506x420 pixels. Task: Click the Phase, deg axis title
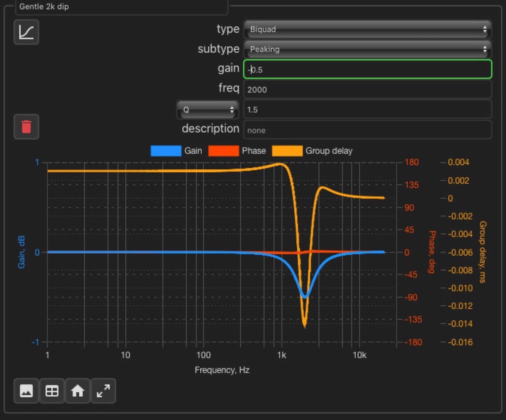click(431, 252)
